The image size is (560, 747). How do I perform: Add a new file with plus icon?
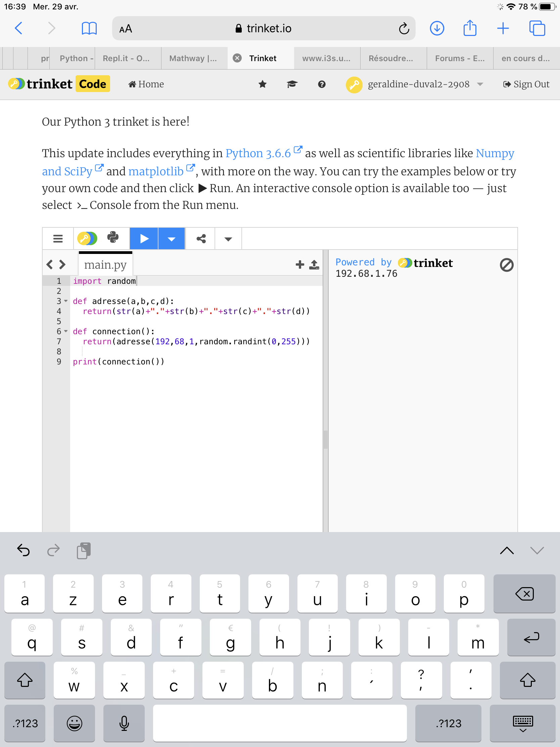[300, 264]
